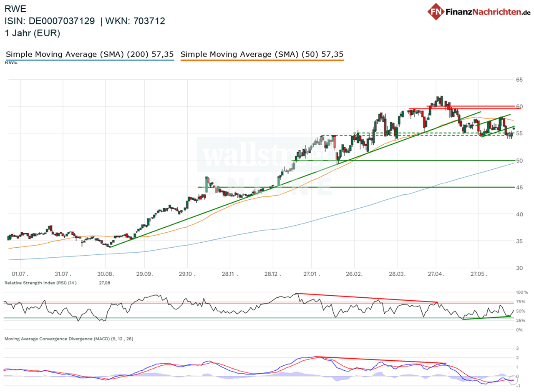
Task: Click the MACD axis value 3
Action: [x=518, y=348]
